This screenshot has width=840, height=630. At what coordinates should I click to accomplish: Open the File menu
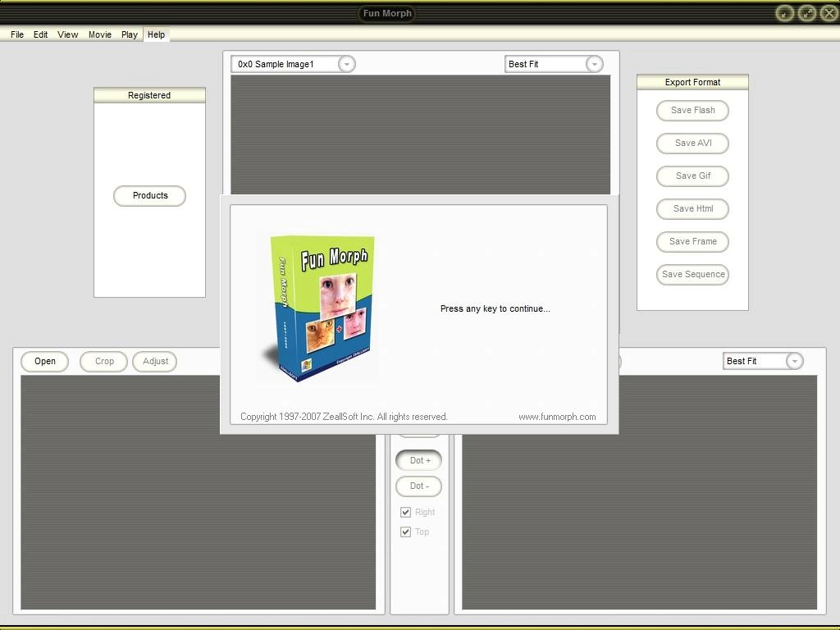17,34
